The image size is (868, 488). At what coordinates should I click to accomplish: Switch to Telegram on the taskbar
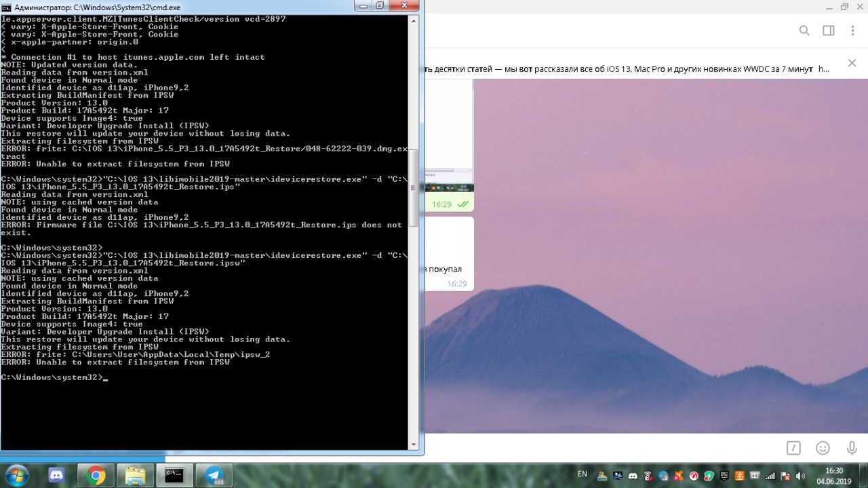coord(214,475)
